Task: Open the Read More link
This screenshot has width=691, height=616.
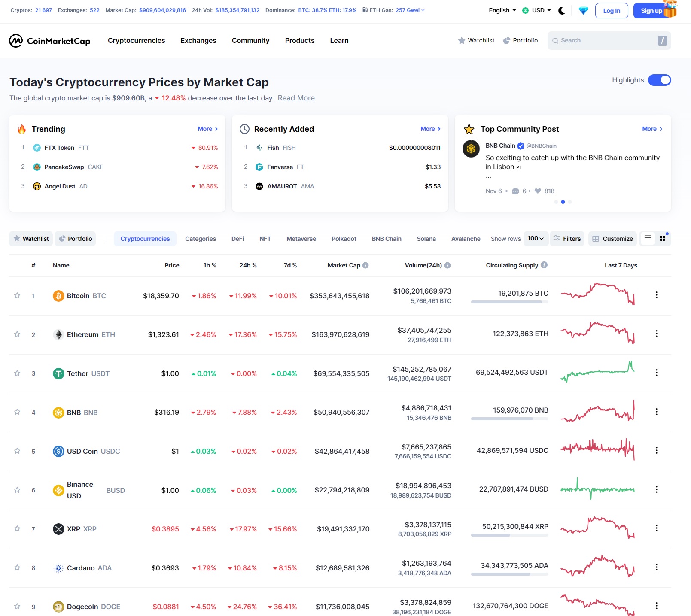Action: point(296,98)
